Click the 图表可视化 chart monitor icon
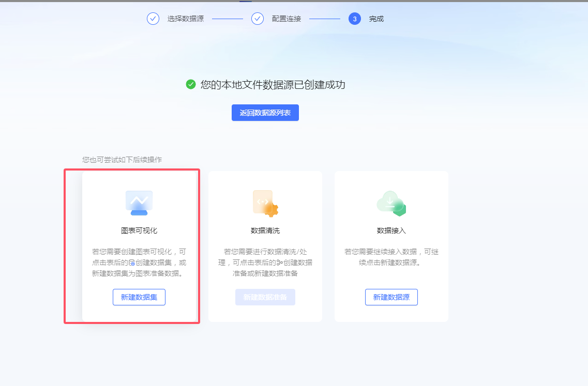588x386 pixels. [139, 203]
